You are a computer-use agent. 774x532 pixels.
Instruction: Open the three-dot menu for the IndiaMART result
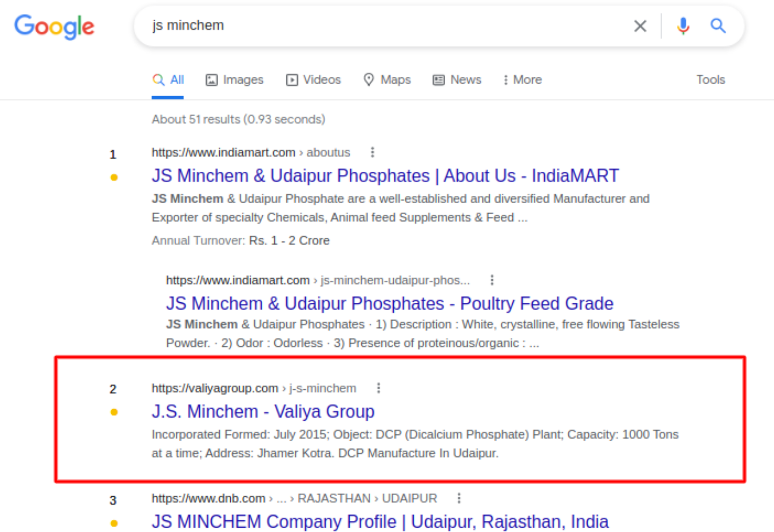[372, 152]
